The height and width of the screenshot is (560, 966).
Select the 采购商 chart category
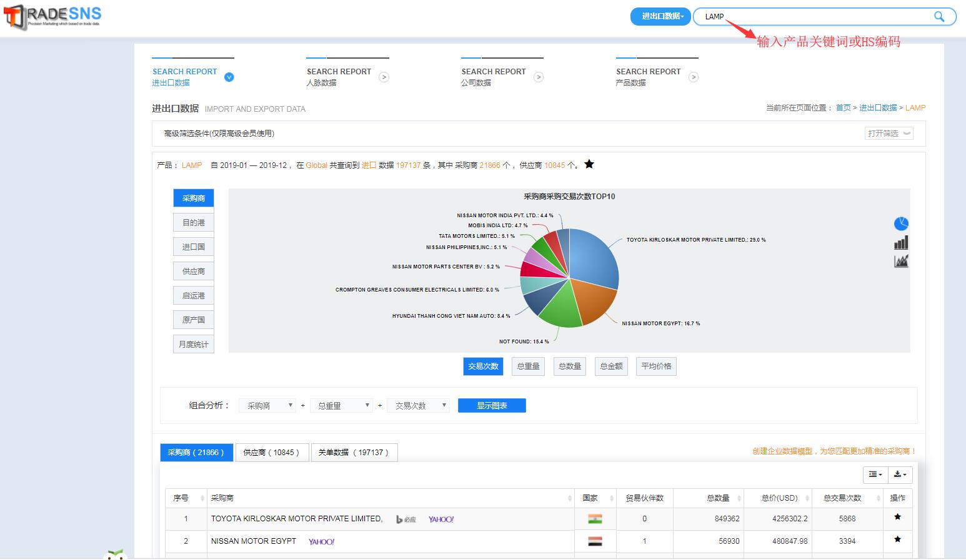click(194, 198)
